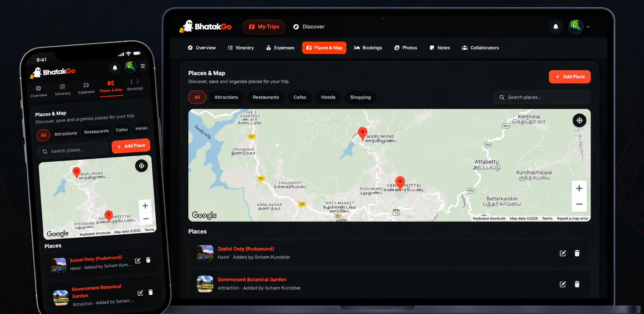The height and width of the screenshot is (314, 644).
Task: Filter places by Hotels on the laptop
Action: [x=328, y=97]
